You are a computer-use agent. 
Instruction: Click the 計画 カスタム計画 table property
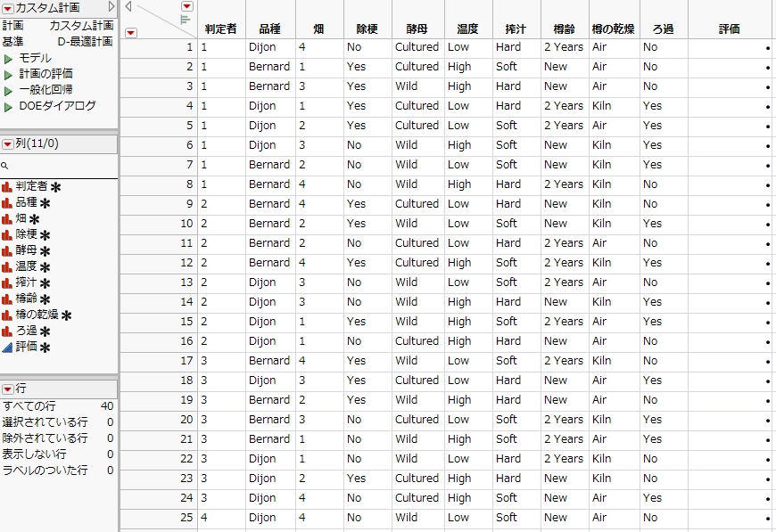[58, 26]
